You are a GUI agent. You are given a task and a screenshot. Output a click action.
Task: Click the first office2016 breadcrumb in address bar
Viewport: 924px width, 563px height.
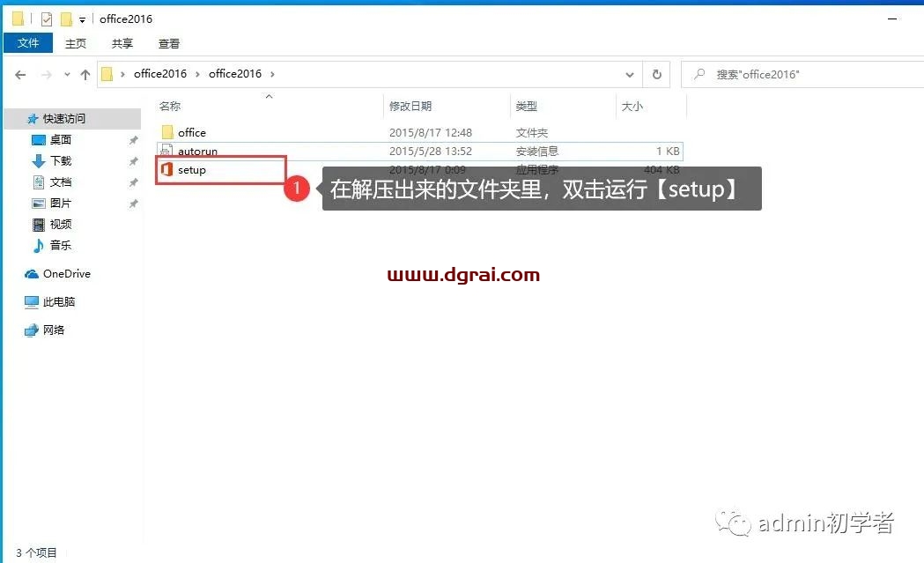pyautogui.click(x=159, y=74)
